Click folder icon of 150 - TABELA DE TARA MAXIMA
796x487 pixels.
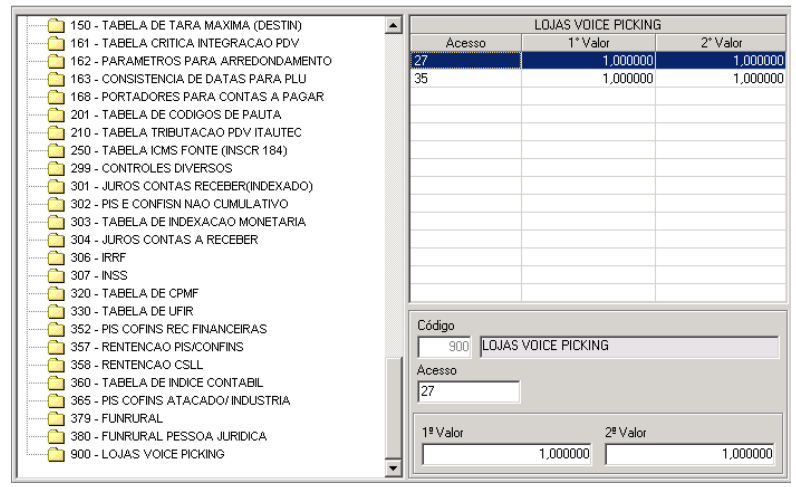point(56,25)
